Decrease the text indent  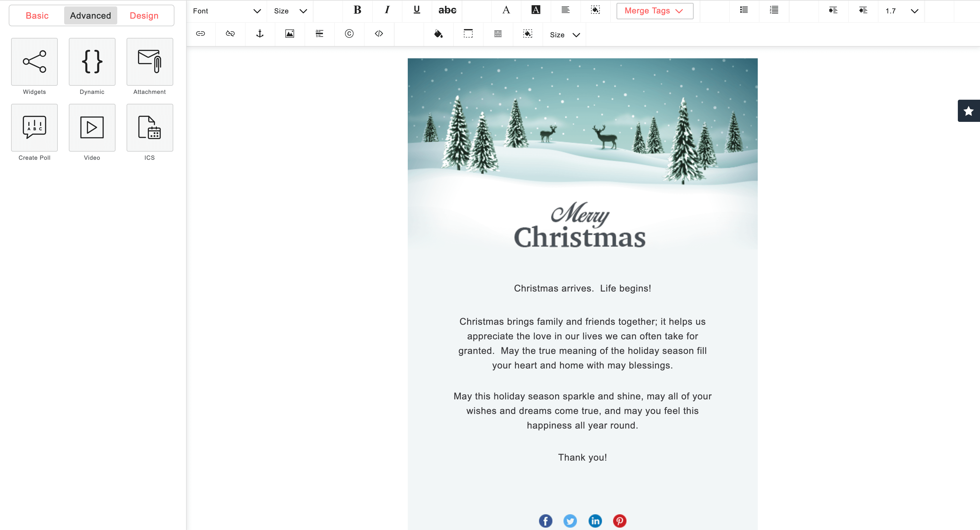pyautogui.click(x=863, y=10)
